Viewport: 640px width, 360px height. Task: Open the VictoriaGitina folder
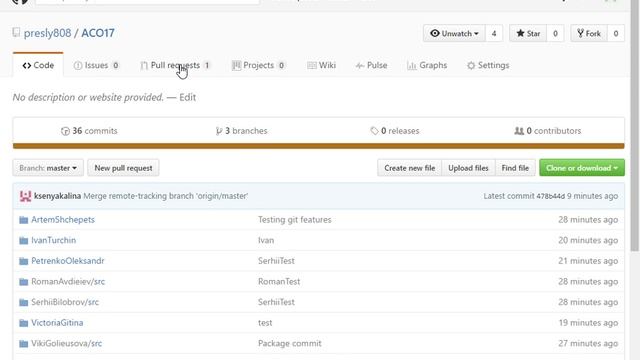coord(57,323)
